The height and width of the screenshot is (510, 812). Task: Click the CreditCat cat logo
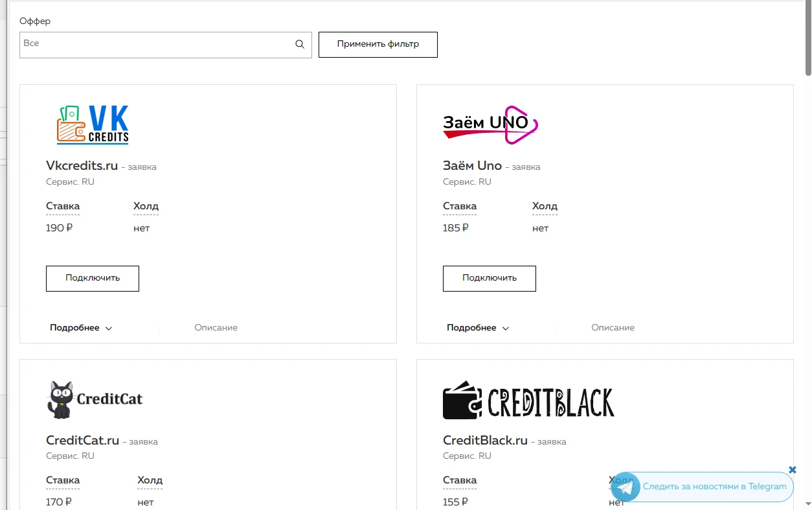95,399
